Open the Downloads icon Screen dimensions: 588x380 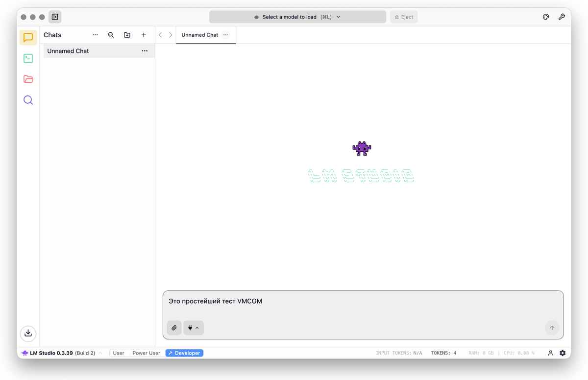point(28,333)
